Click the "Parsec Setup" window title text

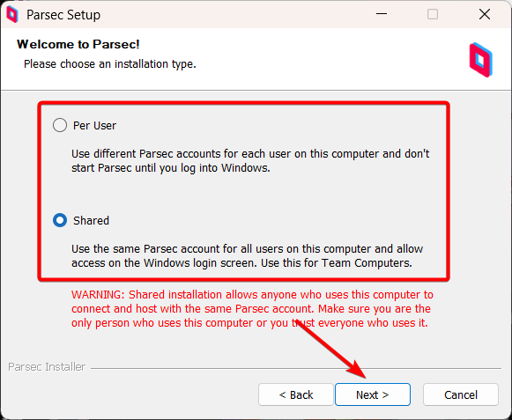click(x=63, y=15)
